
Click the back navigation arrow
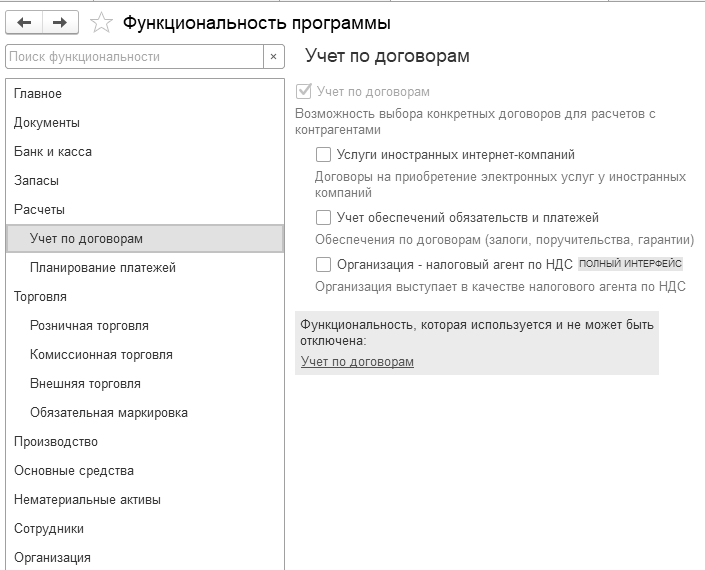(25, 21)
